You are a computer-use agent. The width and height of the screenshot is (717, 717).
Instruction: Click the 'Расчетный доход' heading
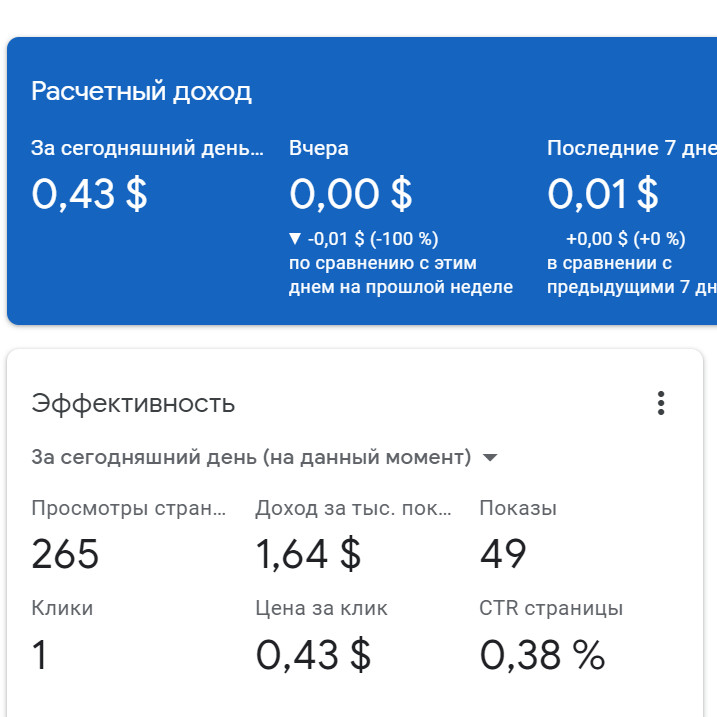pyautogui.click(x=141, y=92)
